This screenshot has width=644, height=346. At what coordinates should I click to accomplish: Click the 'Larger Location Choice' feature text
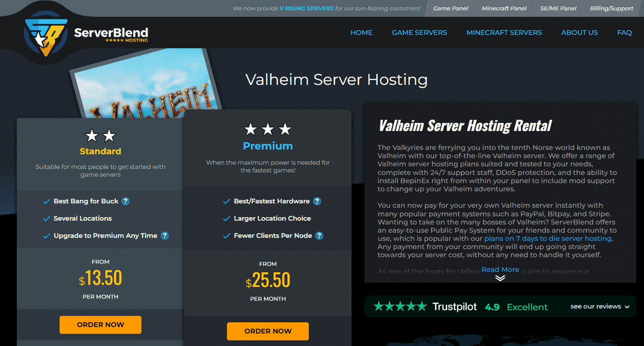(272, 218)
